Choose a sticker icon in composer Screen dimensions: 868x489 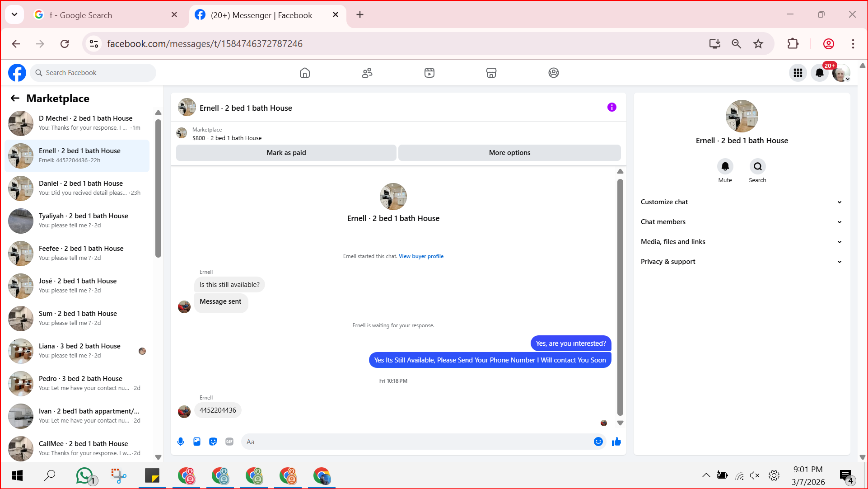(x=213, y=442)
